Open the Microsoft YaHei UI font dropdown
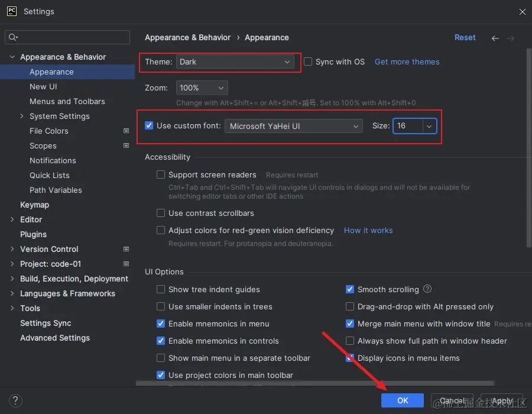The image size is (532, 414). pos(293,126)
